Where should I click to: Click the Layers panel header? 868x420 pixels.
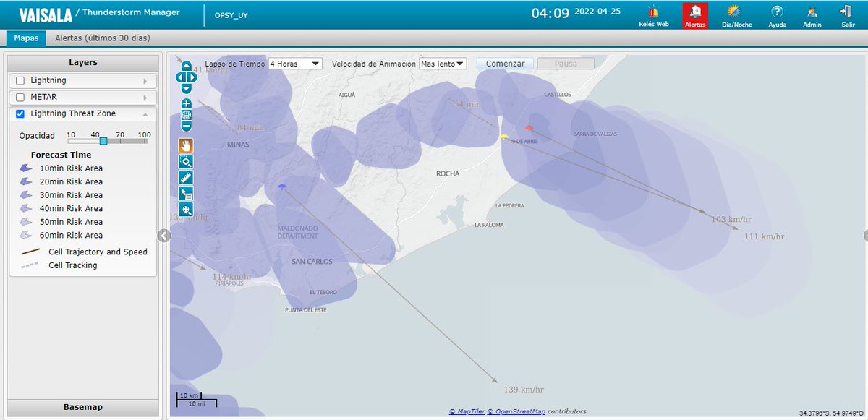[83, 62]
